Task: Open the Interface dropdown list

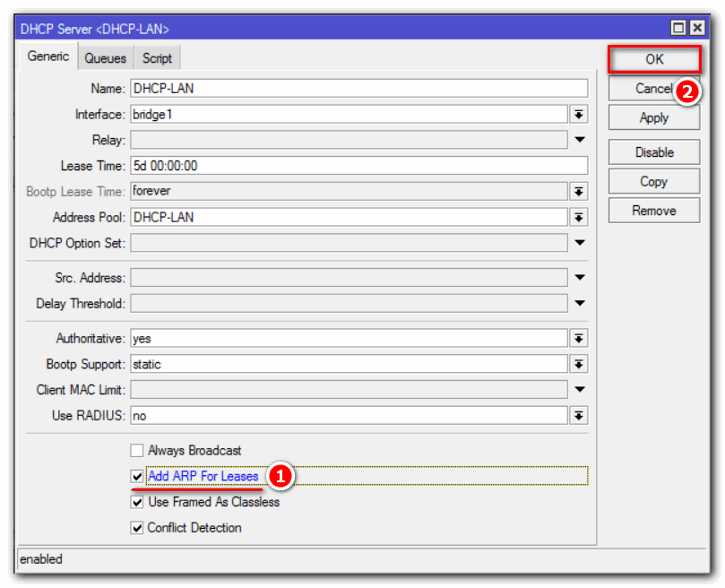Action: pos(579,114)
